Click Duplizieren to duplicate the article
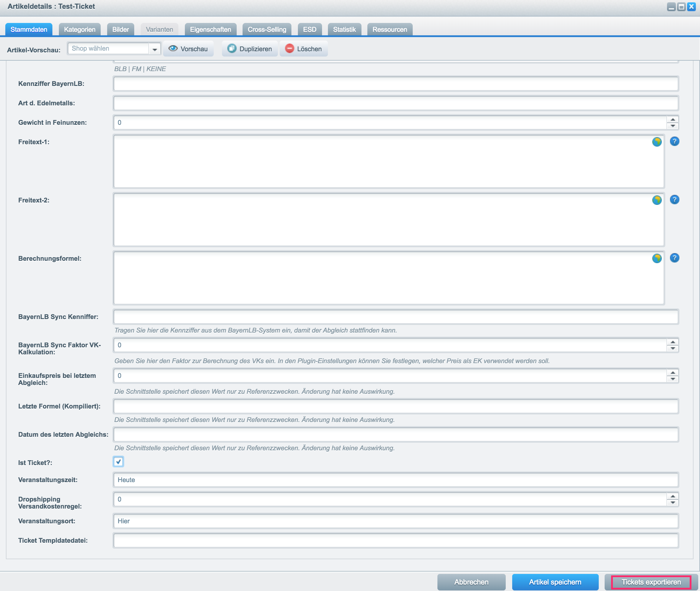The height and width of the screenshot is (591, 700). coord(250,49)
